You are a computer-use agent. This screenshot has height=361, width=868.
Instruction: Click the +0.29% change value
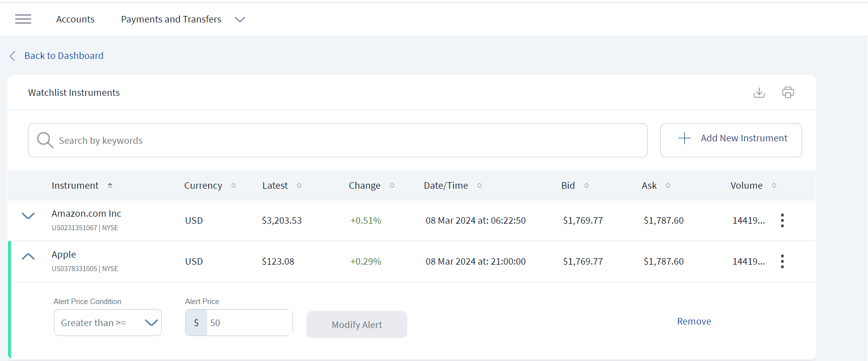click(366, 261)
